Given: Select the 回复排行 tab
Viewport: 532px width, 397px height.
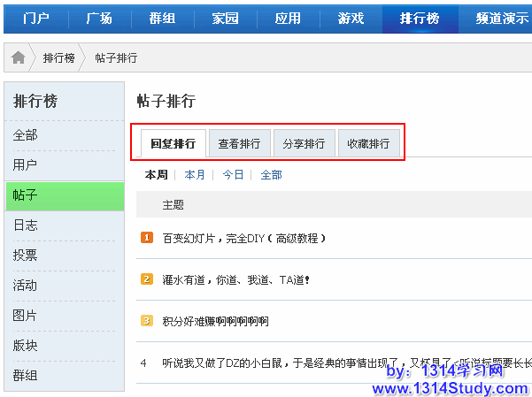Looking at the screenshot, I should click(173, 143).
